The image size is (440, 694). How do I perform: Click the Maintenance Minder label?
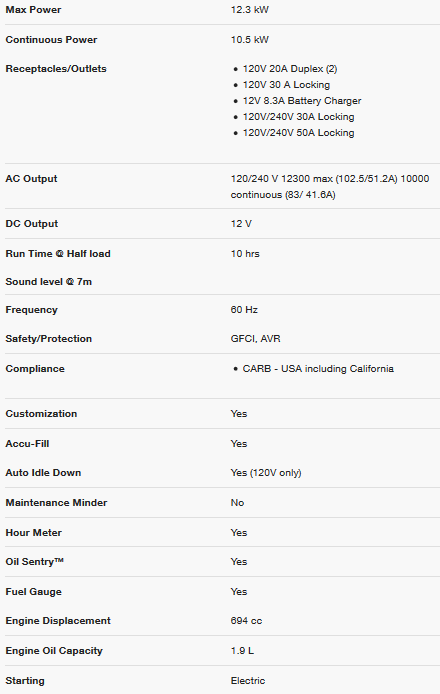[56, 503]
